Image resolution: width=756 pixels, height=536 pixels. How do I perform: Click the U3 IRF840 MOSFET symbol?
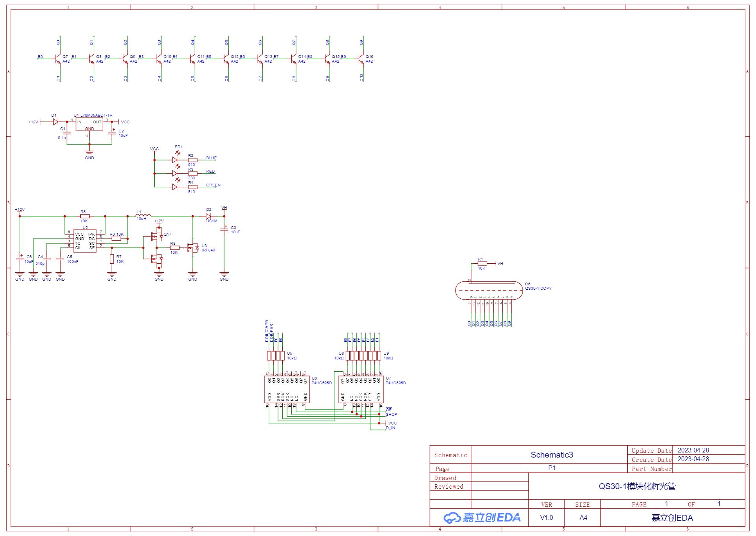(193, 248)
